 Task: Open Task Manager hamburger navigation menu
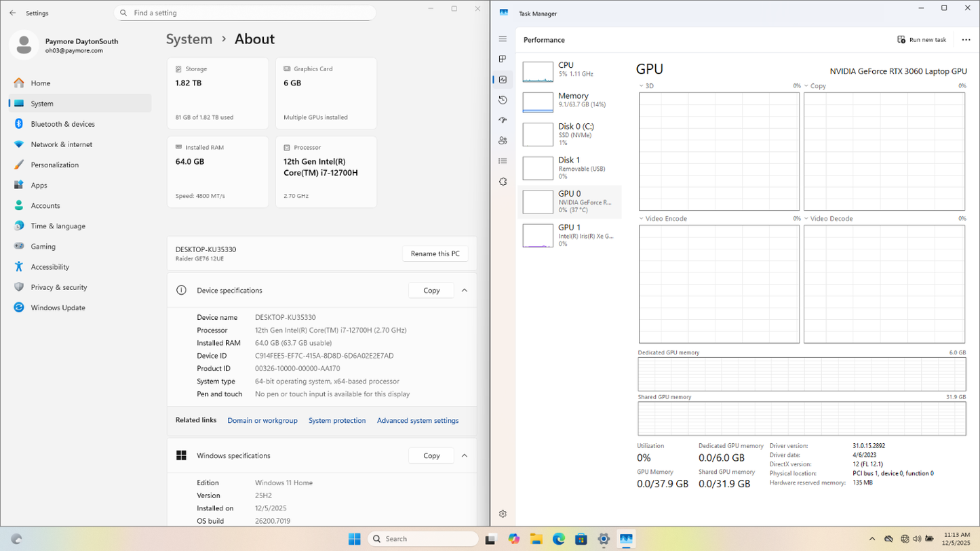point(503,39)
